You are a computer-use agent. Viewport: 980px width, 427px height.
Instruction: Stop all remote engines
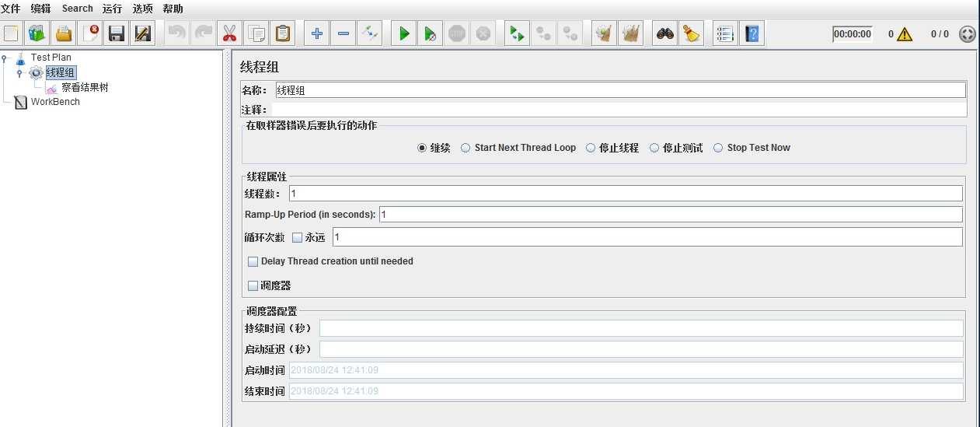(x=543, y=33)
